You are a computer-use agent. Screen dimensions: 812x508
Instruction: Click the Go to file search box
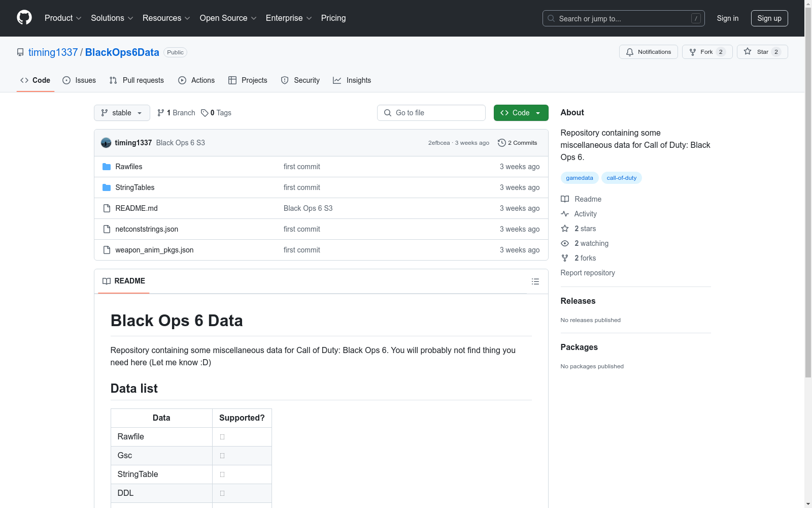pos(431,113)
